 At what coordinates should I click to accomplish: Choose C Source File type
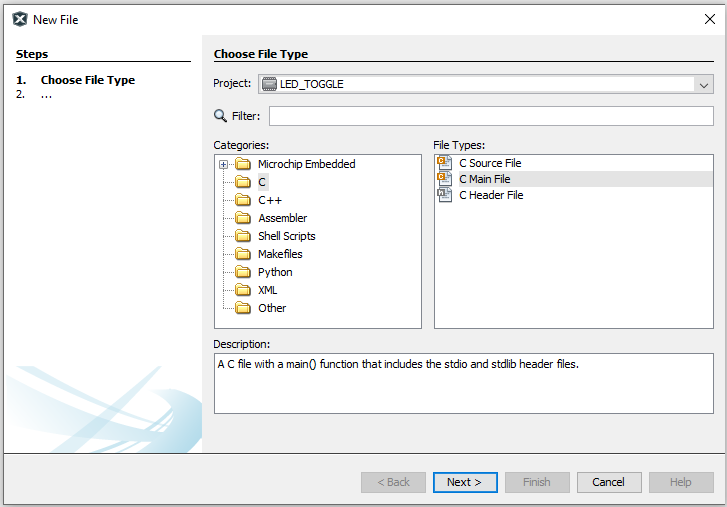[490, 163]
